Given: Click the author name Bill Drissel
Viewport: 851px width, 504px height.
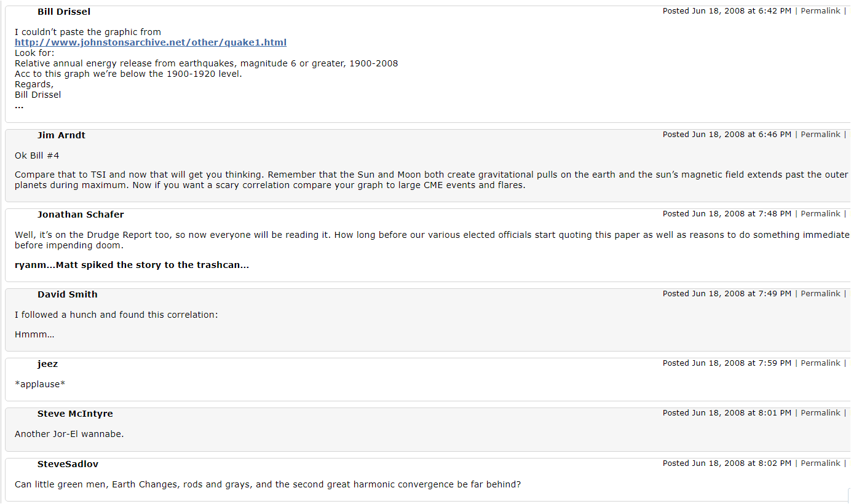Looking at the screenshot, I should (64, 12).
